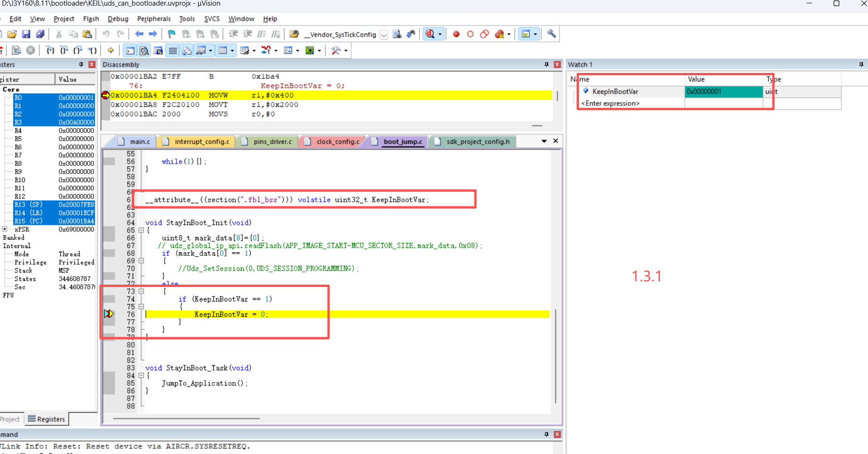Open Find in Files

tap(294, 34)
